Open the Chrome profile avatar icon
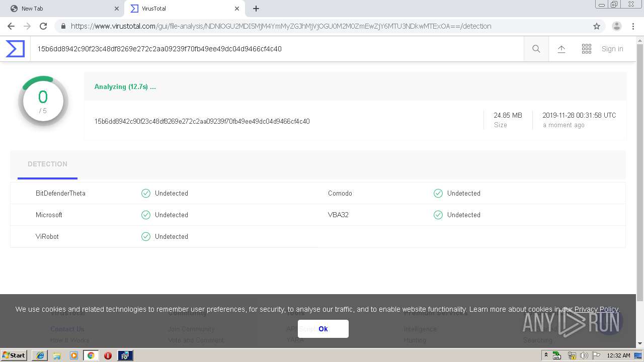This screenshot has height=362, width=644. point(617,26)
